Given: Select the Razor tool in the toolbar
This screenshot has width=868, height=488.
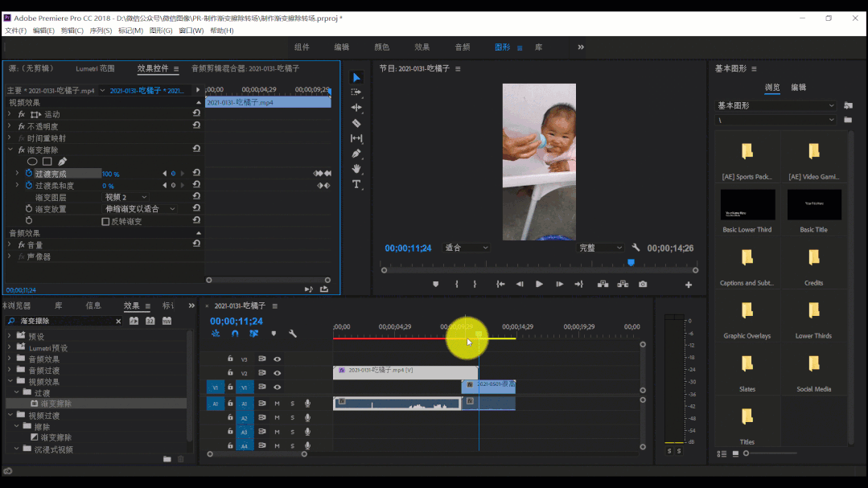Looking at the screenshot, I should point(356,123).
